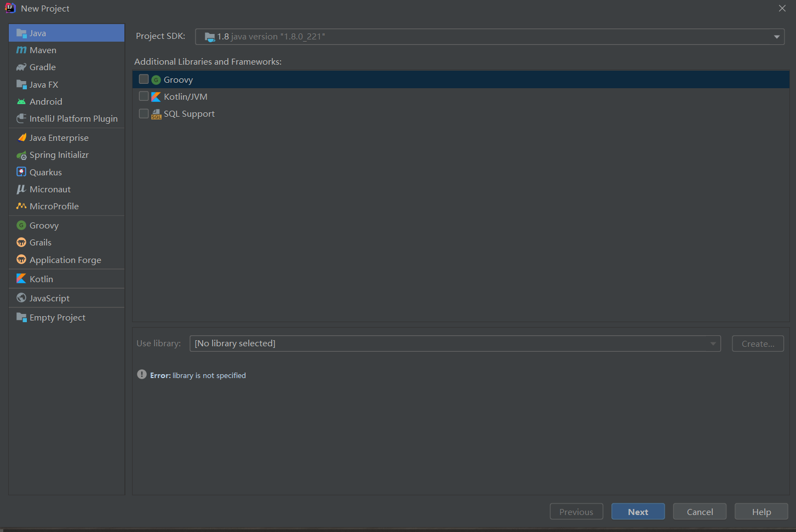This screenshot has width=796, height=532.
Task: Click the Empty Project folder icon
Action: 21,317
